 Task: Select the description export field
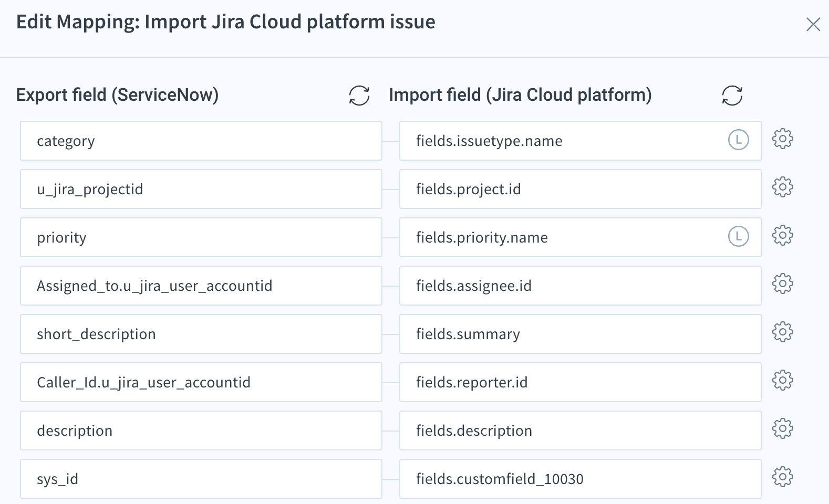click(x=201, y=430)
